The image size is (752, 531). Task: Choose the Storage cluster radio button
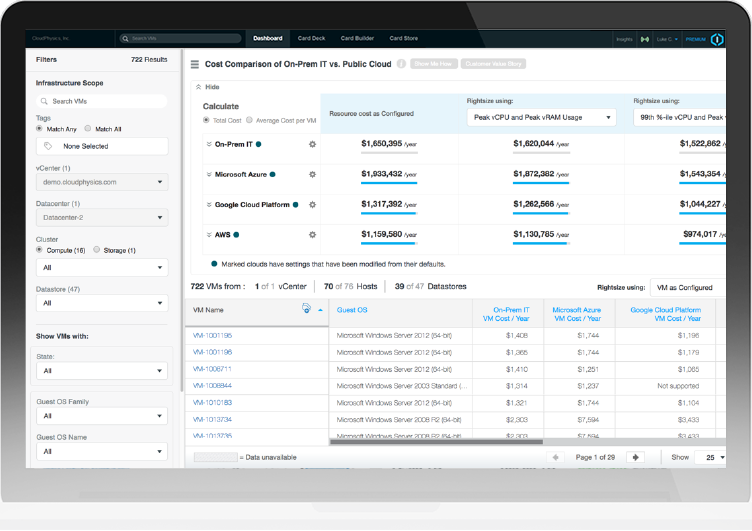click(96, 250)
